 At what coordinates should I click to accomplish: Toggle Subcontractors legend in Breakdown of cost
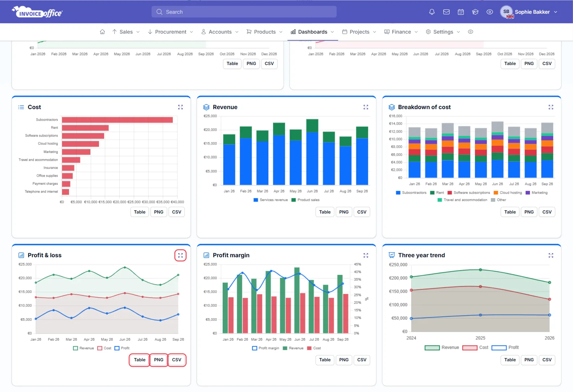(x=411, y=193)
